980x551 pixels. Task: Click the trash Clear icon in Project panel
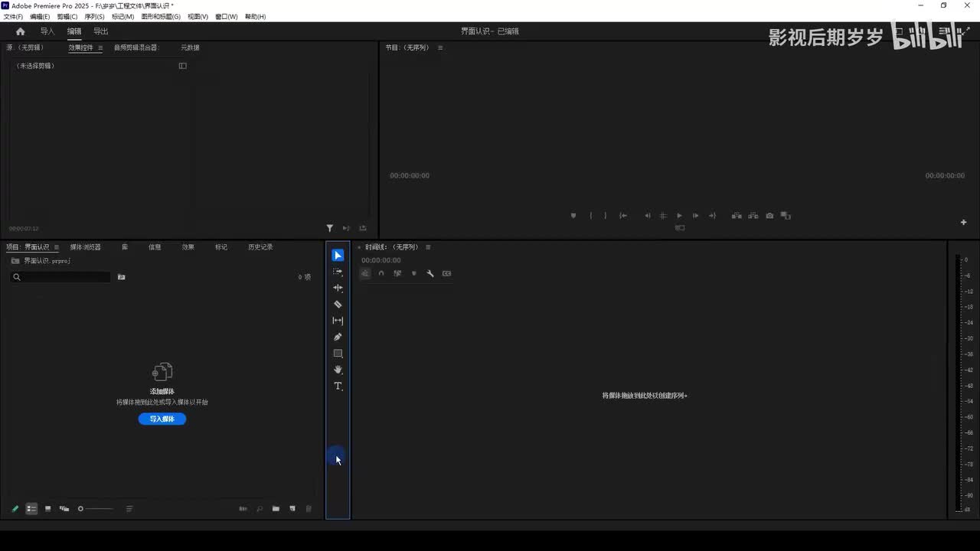coord(309,509)
